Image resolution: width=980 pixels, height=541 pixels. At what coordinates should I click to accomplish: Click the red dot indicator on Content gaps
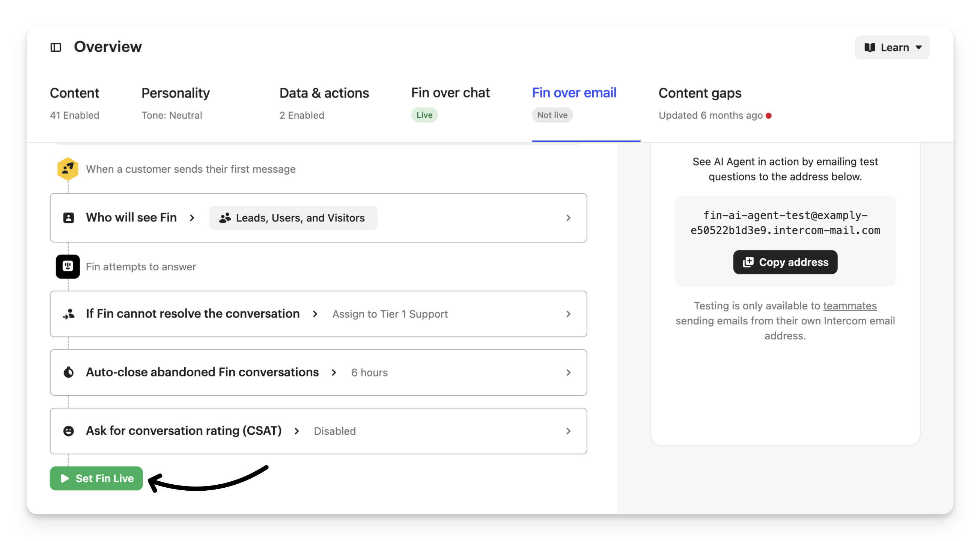769,116
